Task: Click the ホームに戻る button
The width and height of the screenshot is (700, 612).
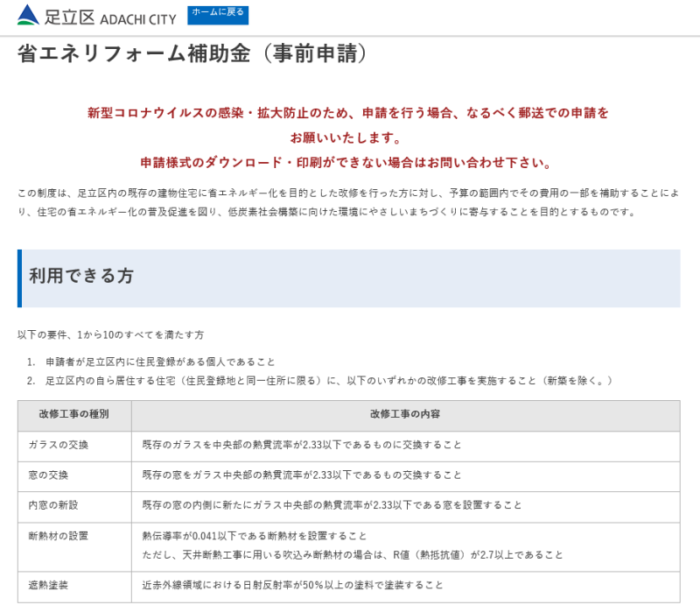Action: click(218, 15)
